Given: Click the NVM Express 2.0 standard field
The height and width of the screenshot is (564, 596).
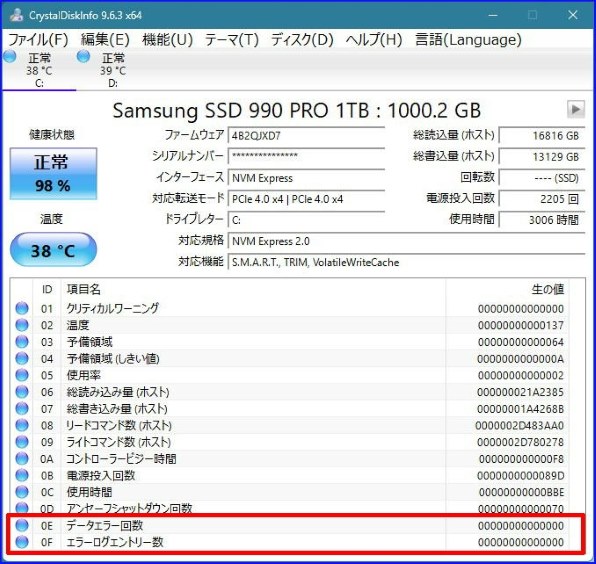Looking at the screenshot, I should 406,241.
